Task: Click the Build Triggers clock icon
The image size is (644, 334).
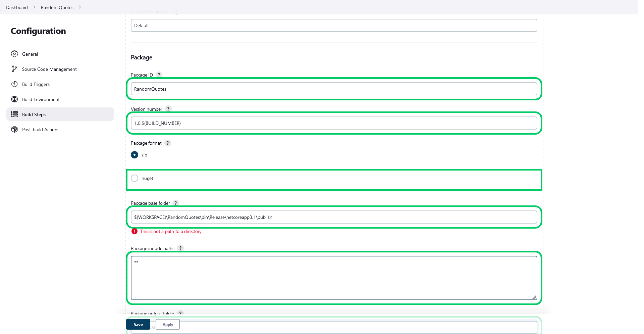Action: (14, 84)
